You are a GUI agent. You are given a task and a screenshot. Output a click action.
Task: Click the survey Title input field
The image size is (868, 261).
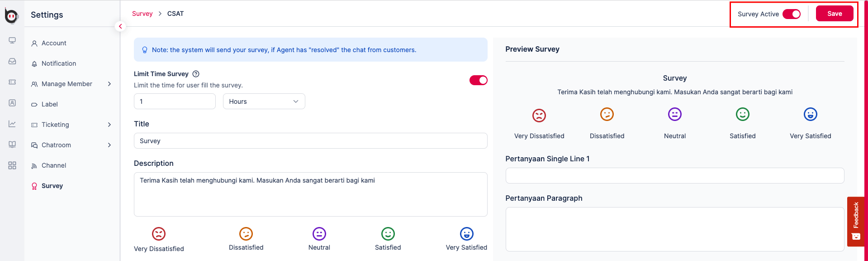click(310, 141)
